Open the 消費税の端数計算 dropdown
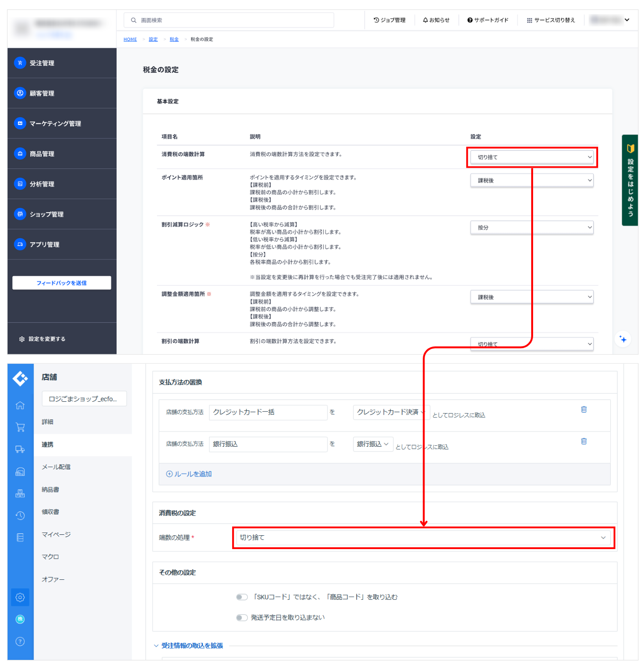Image resolution: width=644 pixels, height=667 pixels. pyautogui.click(x=532, y=157)
